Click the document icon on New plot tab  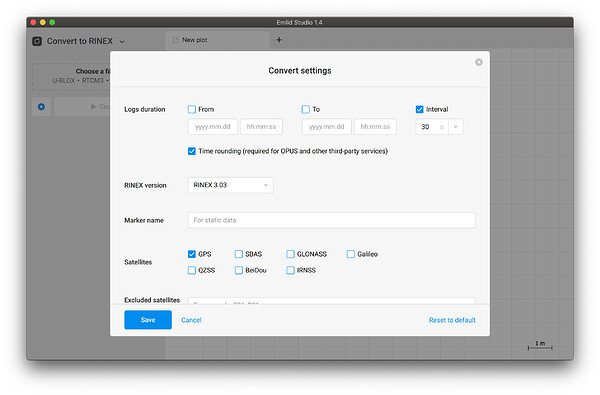[x=175, y=40]
